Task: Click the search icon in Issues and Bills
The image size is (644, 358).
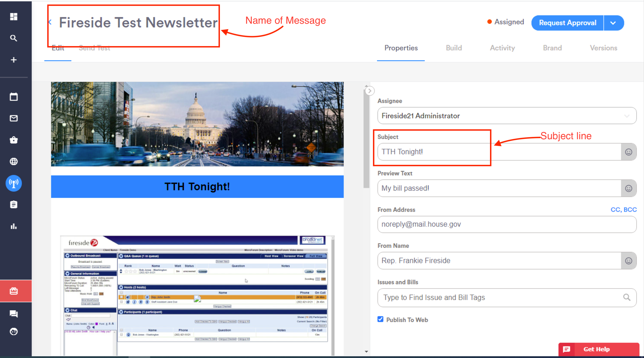Action: [x=627, y=297]
